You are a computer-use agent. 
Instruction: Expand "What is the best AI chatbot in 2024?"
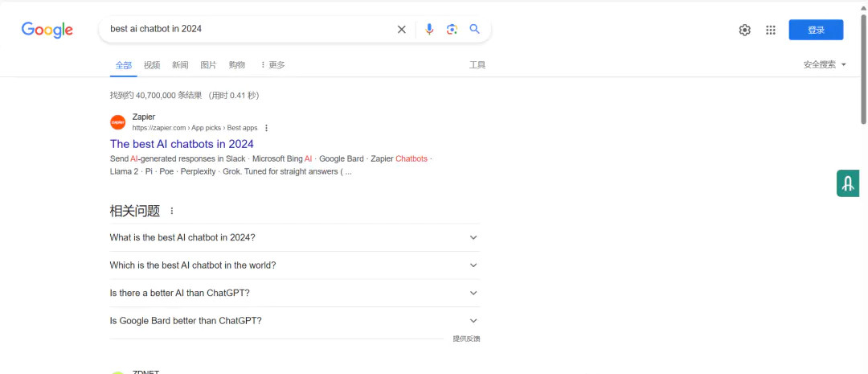[473, 237]
